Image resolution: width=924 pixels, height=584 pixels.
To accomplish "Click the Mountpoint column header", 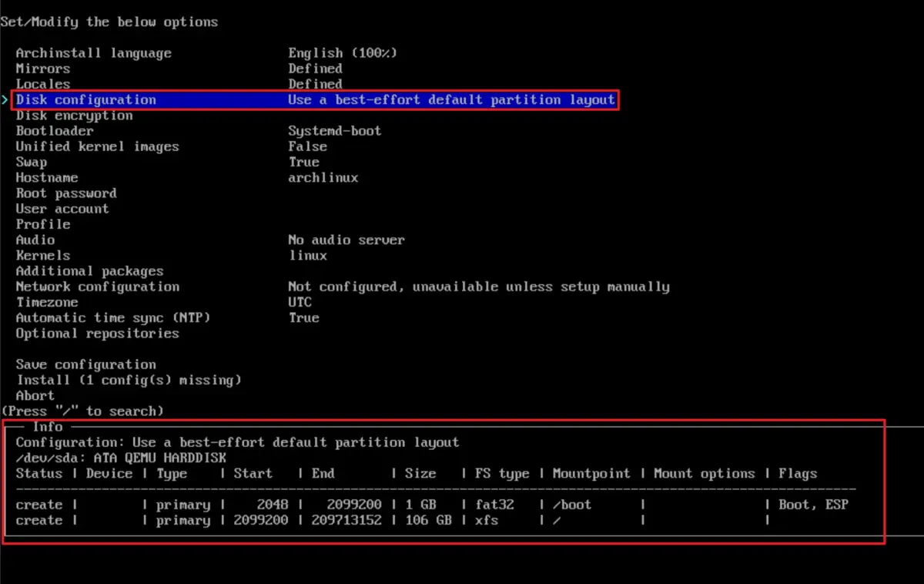I will coord(591,473).
